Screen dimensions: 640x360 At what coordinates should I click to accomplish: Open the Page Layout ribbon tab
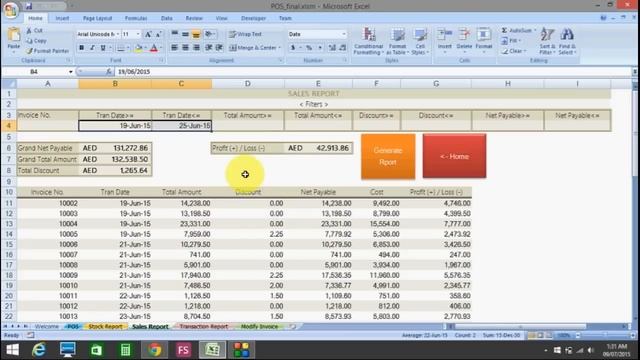(x=97, y=18)
